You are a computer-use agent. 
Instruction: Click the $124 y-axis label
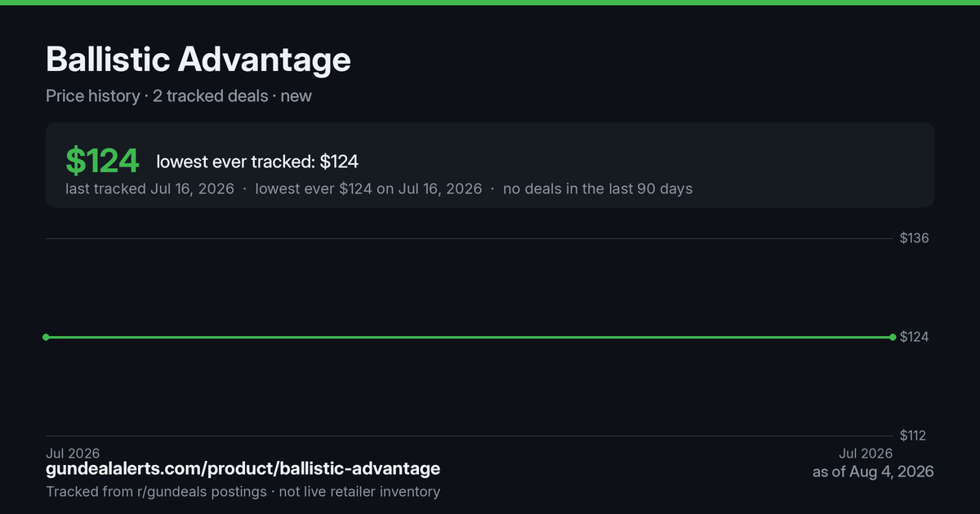click(x=914, y=337)
